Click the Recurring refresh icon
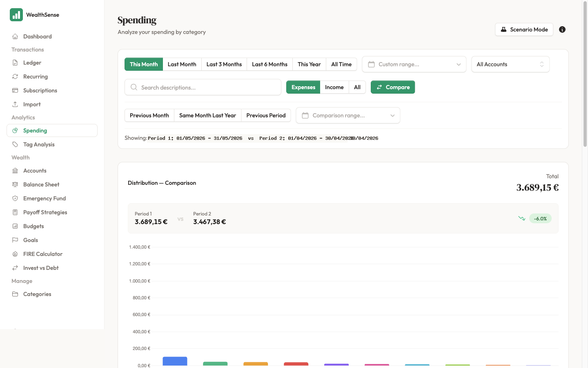Image resolution: width=588 pixels, height=368 pixels. [15, 76]
